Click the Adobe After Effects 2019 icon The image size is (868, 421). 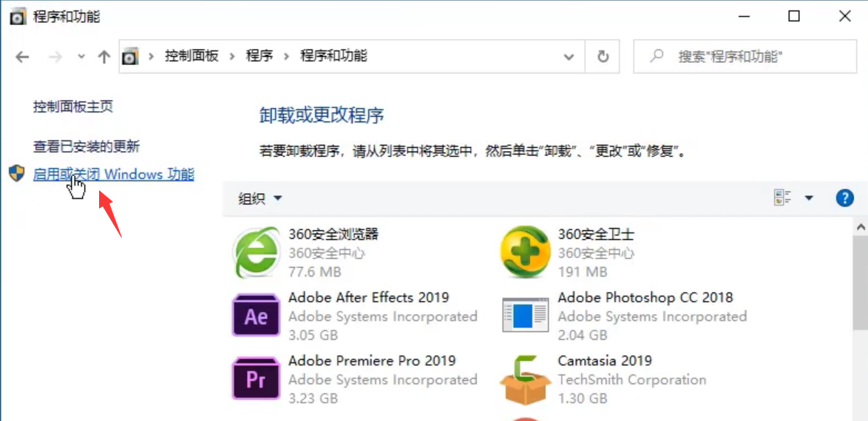[256, 316]
